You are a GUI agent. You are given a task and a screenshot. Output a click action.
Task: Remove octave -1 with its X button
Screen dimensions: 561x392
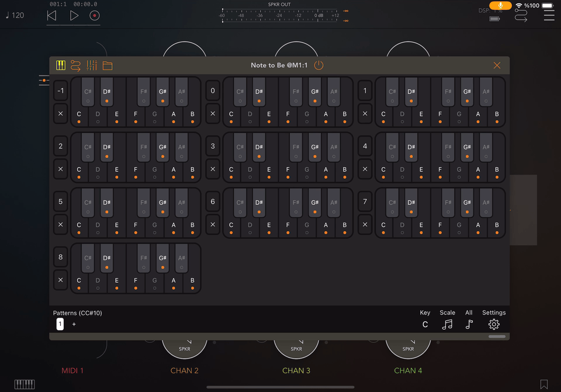click(x=60, y=114)
